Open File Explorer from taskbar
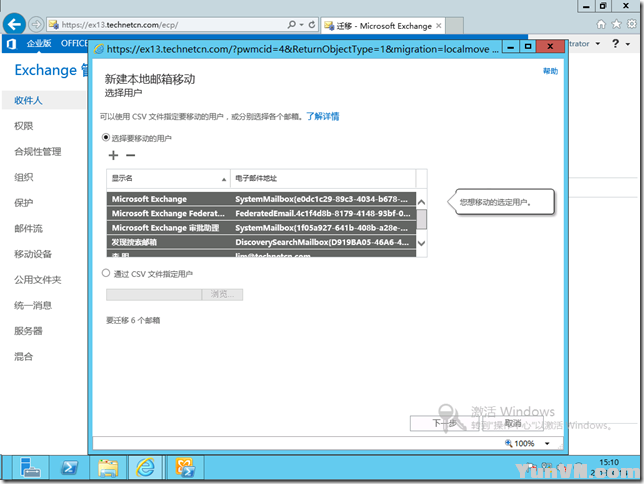This screenshot has width=644, height=484. click(x=108, y=468)
